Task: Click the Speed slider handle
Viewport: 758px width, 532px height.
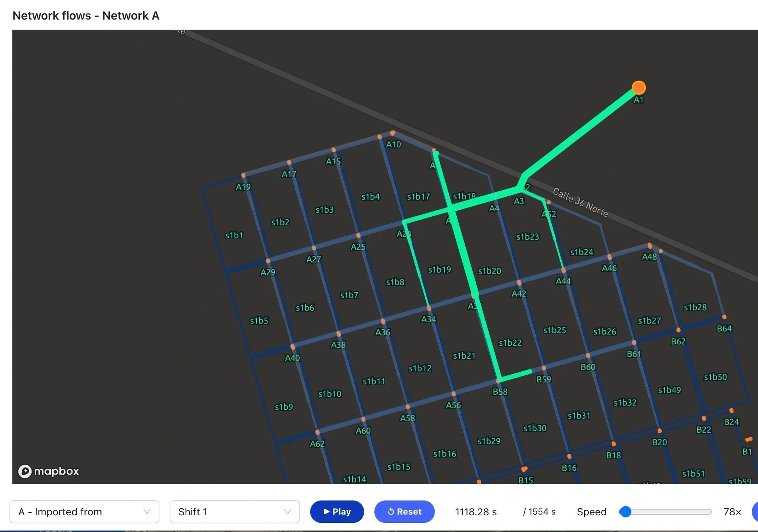Action: click(625, 512)
